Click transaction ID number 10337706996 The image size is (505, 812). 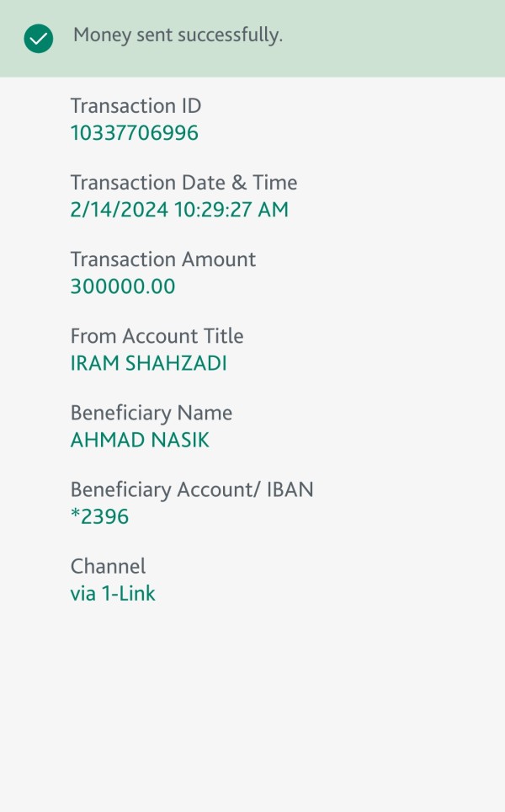coord(134,133)
